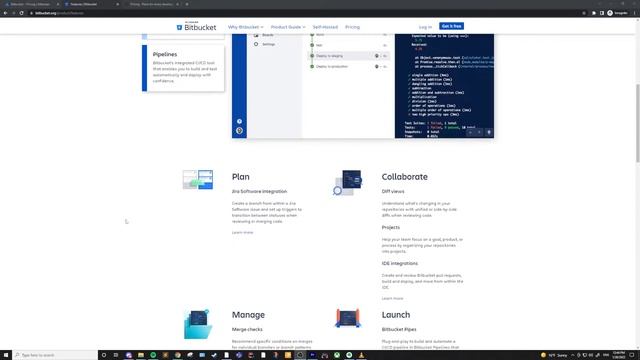Click the Projects subheading
Screen dimensions: 640x360
pos(391,227)
